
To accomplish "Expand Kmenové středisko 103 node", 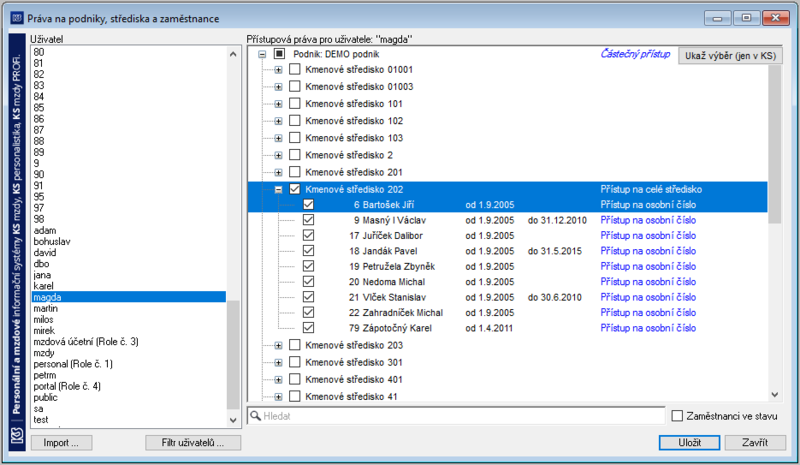I will coord(278,138).
